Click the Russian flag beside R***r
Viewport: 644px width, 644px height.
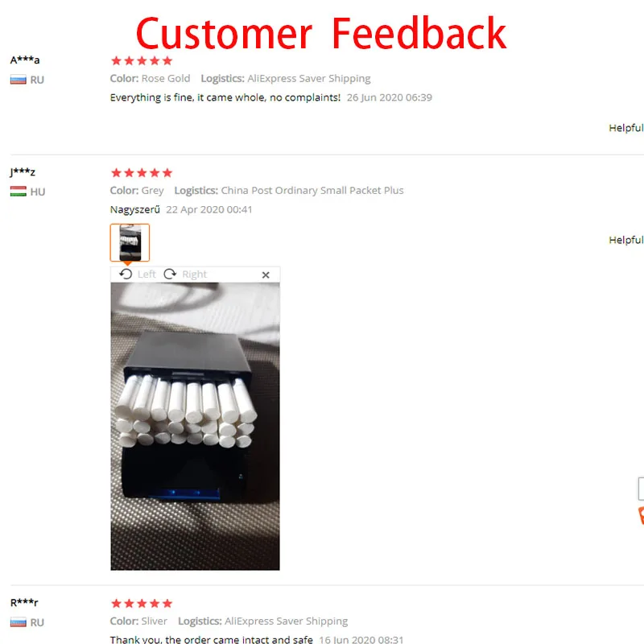pyautogui.click(x=19, y=622)
